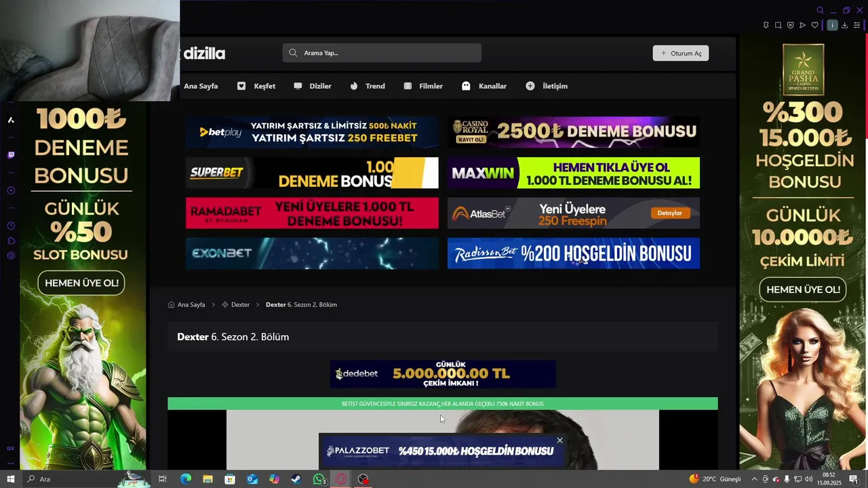This screenshot has width=868, height=488.
Task: Open the player icon in Opera sidebar
Action: 11,190
